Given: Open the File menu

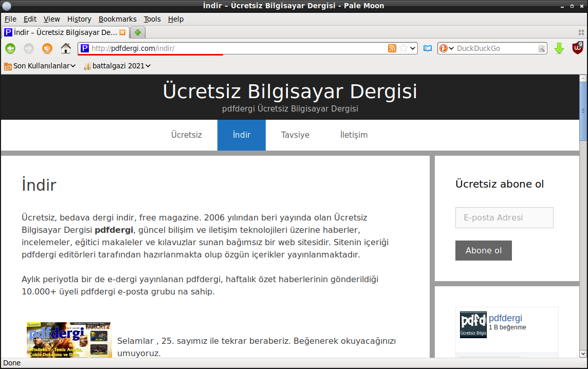Looking at the screenshot, I should point(10,19).
